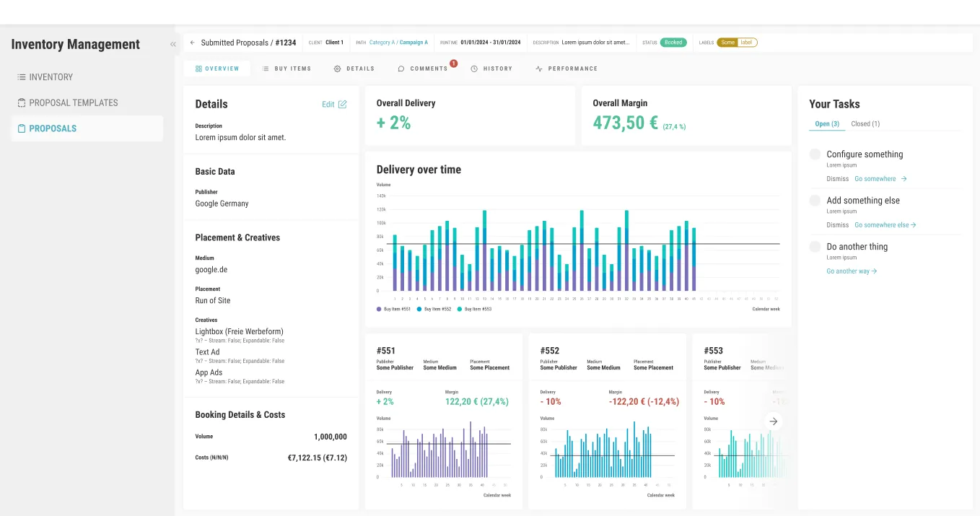This screenshot has width=980, height=516.
Task: Check off the 'Configure something' task circle
Action: coord(815,154)
